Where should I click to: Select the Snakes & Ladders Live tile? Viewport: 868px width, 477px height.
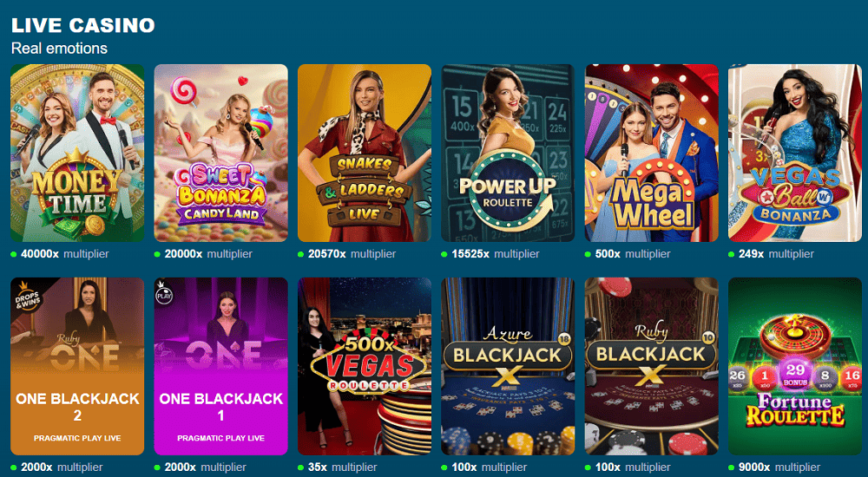click(x=365, y=154)
